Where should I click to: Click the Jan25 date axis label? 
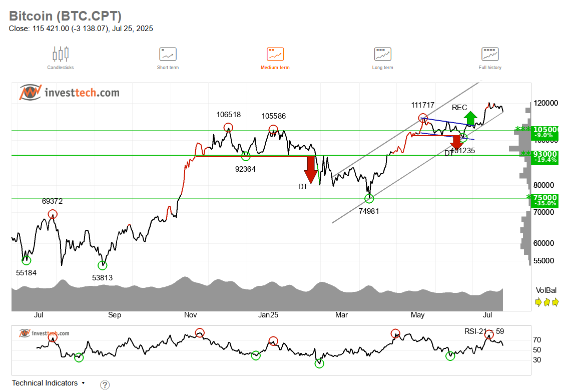[x=268, y=315]
